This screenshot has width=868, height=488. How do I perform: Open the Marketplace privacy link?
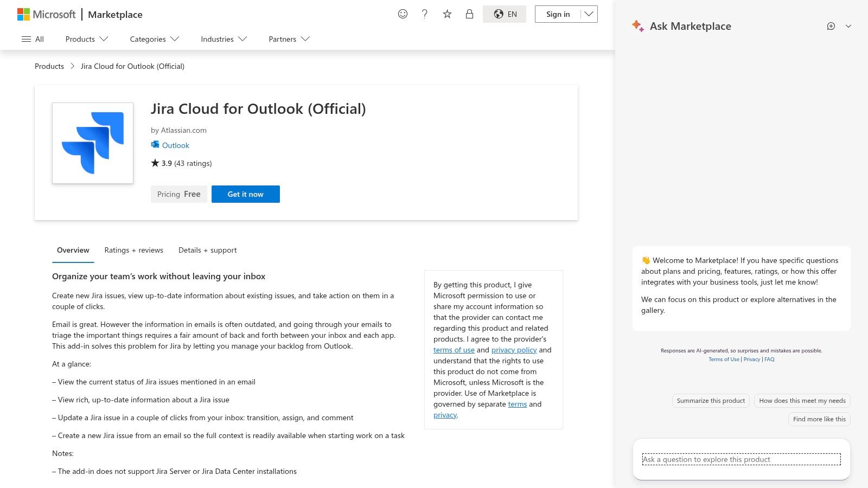coord(445,415)
